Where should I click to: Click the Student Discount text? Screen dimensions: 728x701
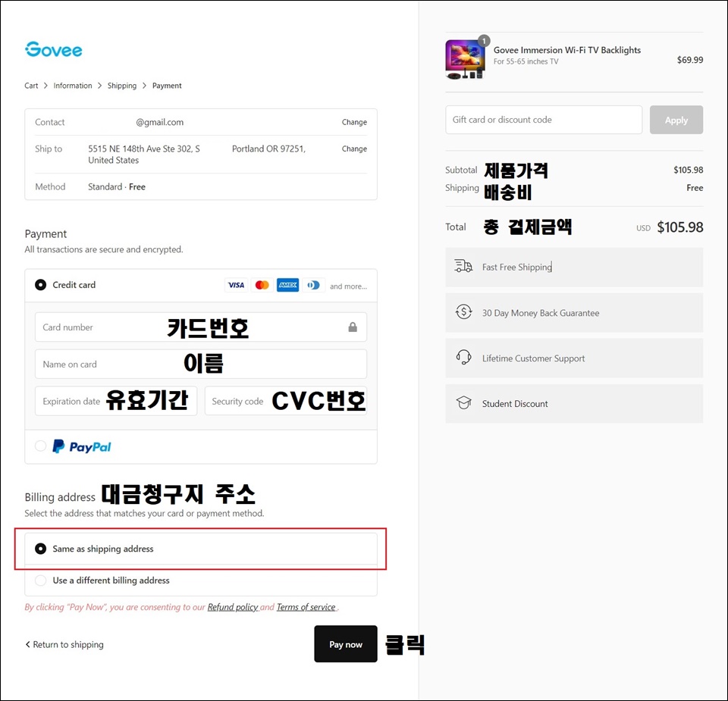[515, 404]
